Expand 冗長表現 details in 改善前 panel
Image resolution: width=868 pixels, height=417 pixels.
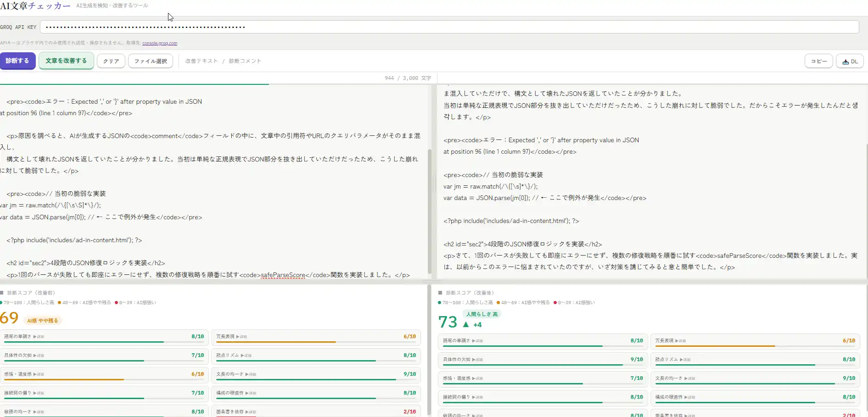coord(242,337)
